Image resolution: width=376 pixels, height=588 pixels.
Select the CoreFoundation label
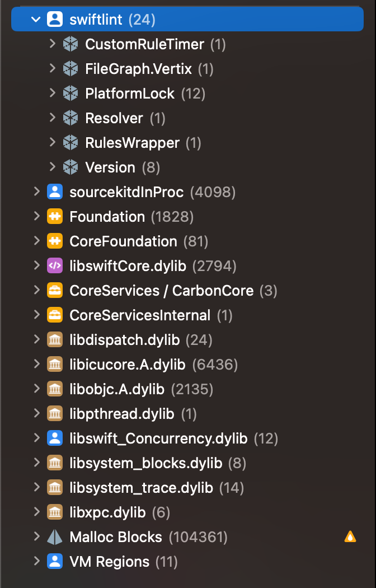point(123,241)
